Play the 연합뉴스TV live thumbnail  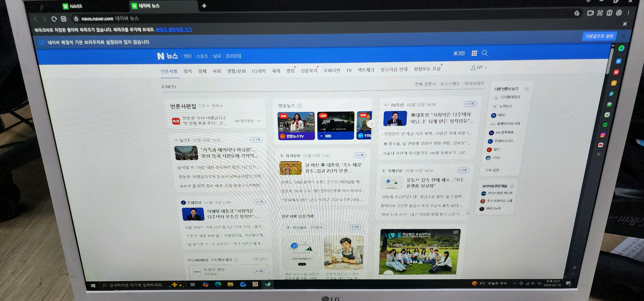pos(296,126)
